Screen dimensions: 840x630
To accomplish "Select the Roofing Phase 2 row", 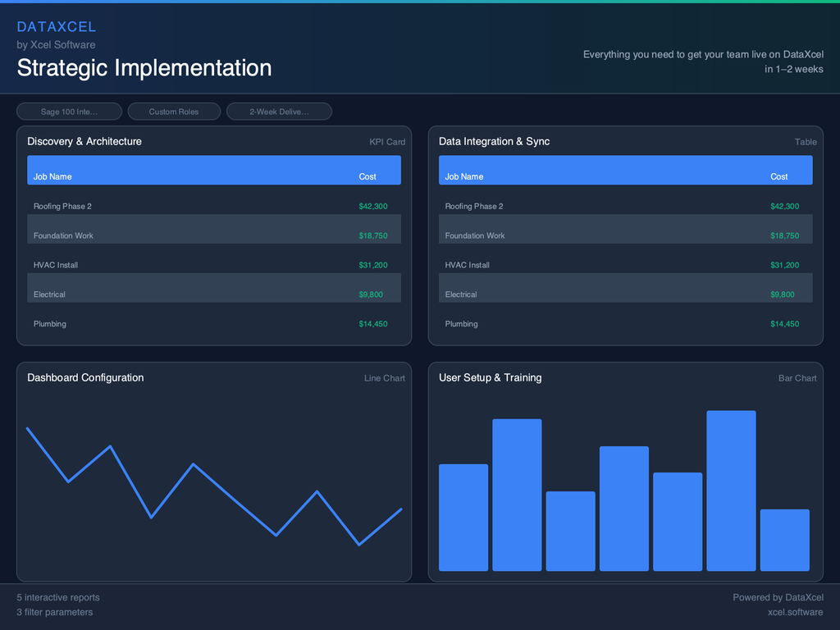I will point(214,206).
